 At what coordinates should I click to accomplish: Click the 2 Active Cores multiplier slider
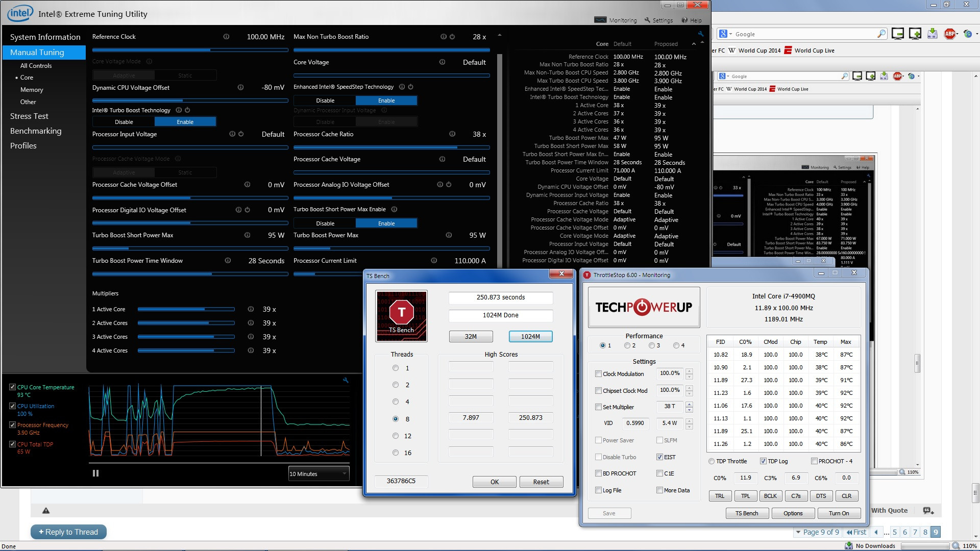click(186, 323)
